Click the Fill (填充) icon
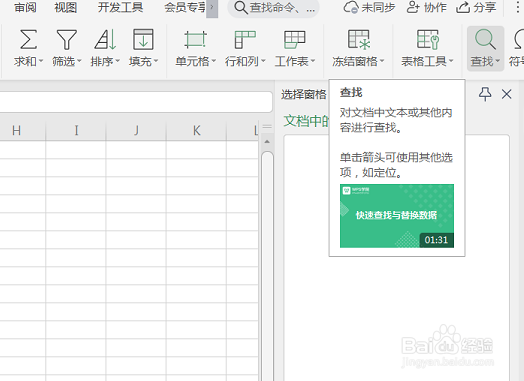 tap(143, 39)
